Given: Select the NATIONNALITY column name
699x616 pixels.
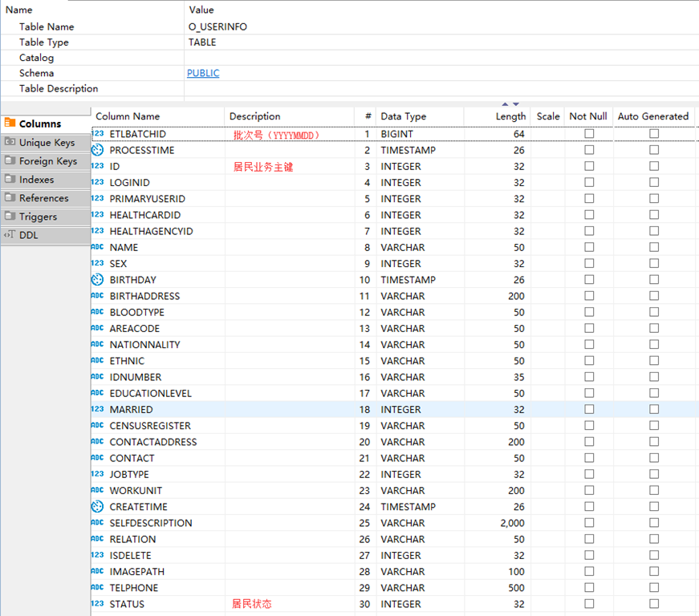Looking at the screenshot, I should 145,345.
